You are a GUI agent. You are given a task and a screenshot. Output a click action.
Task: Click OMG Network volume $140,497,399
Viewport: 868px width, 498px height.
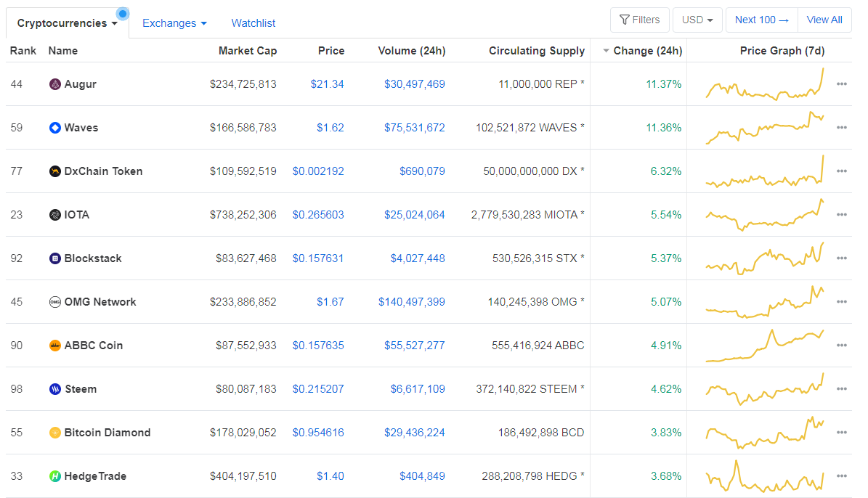click(x=412, y=302)
